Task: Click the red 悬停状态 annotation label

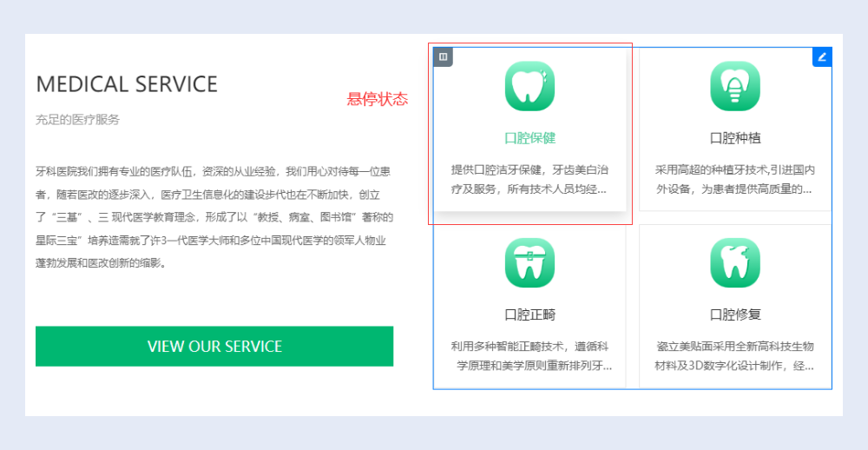Action: 378,99
